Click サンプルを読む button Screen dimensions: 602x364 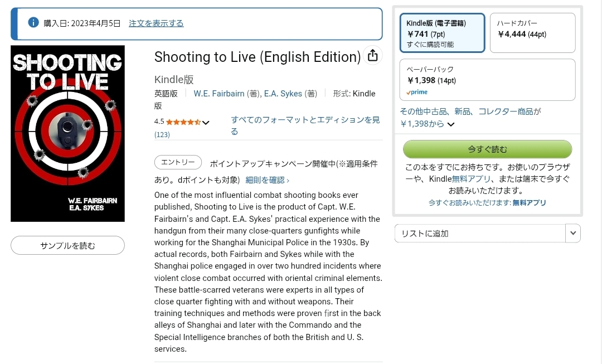click(67, 245)
